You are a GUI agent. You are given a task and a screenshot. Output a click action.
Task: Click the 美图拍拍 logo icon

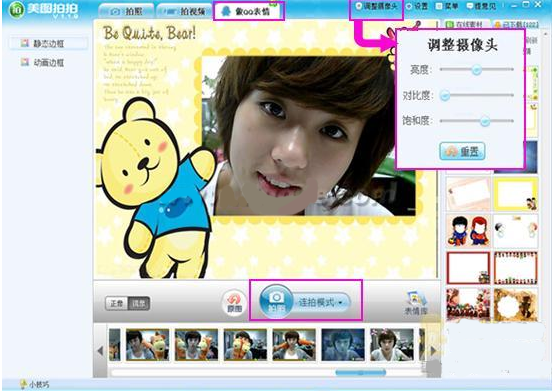16,10
